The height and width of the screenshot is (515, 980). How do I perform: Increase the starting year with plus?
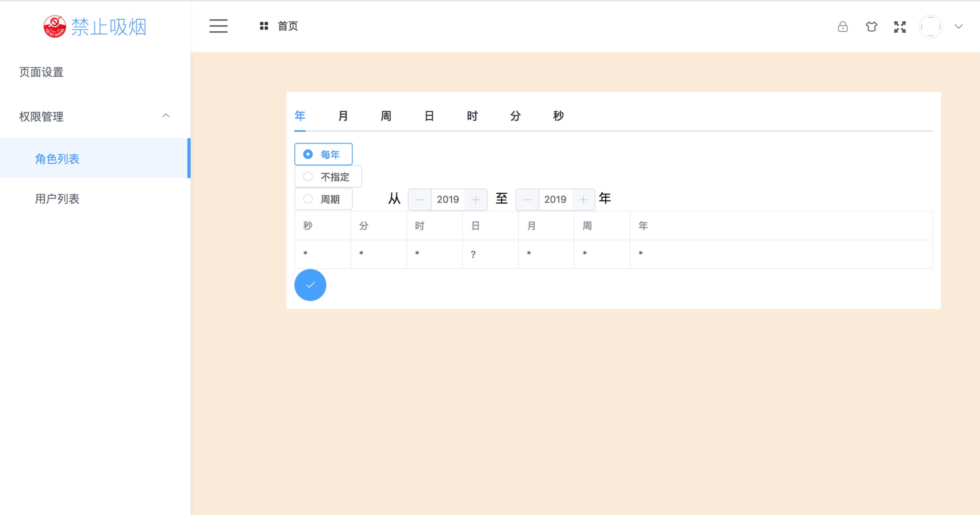tap(475, 199)
